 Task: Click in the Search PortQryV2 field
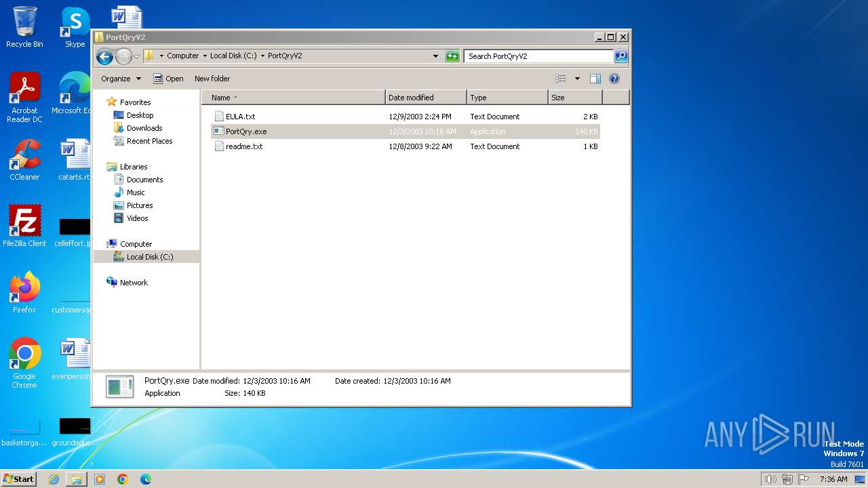pos(539,56)
